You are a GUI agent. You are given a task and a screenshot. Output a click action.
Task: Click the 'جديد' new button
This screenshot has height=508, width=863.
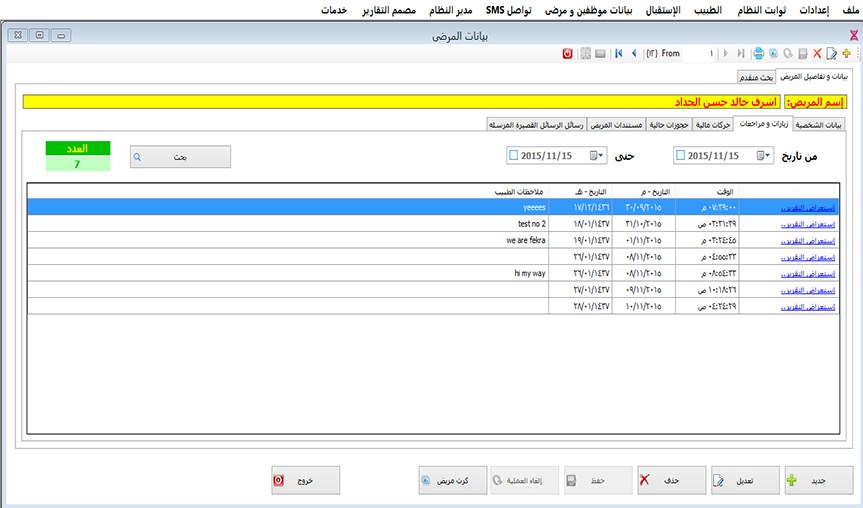coord(818,480)
